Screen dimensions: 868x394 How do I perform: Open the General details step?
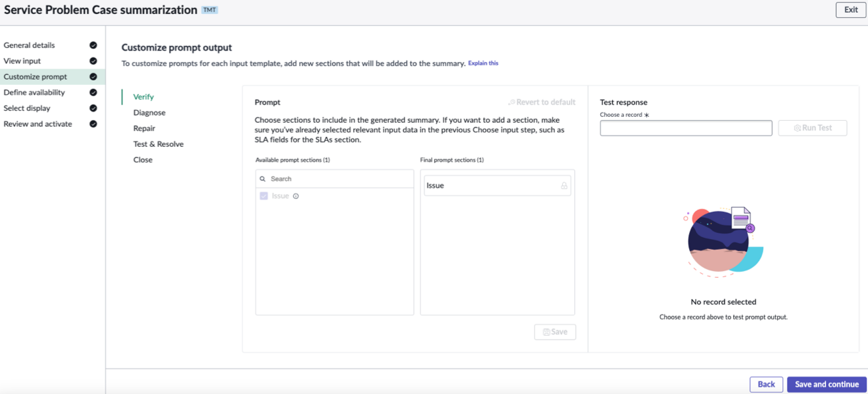click(x=29, y=45)
